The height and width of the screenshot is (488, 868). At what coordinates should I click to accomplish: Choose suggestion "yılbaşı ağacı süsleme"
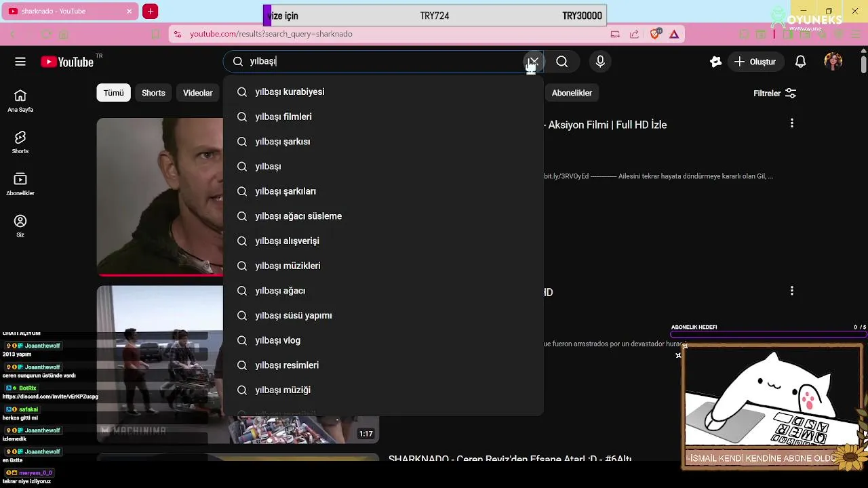pos(383,216)
